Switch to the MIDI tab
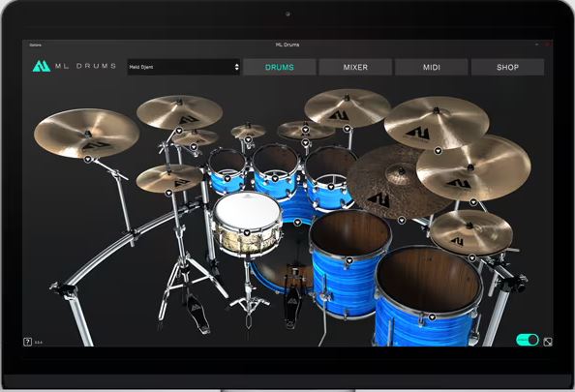The height and width of the screenshot is (392, 575). (432, 67)
